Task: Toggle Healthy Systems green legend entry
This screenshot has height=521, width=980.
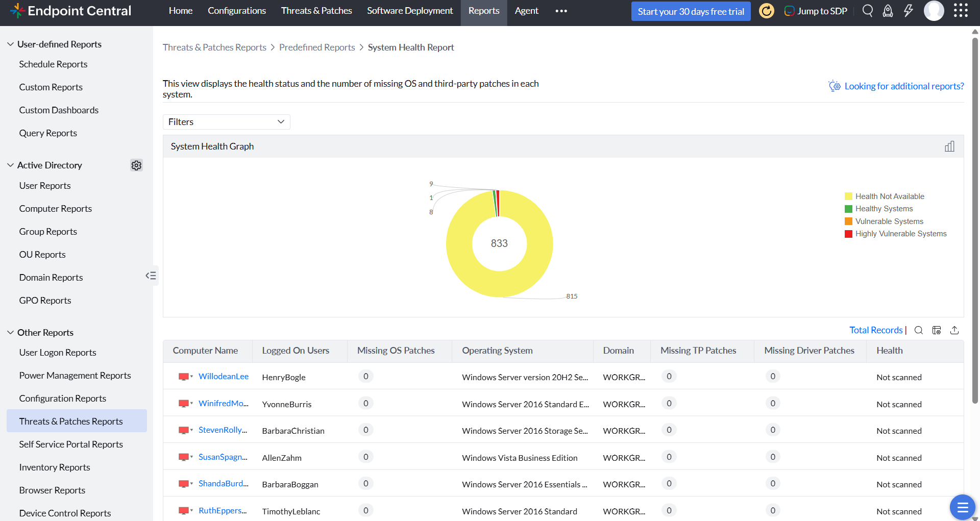Action: [878, 209]
